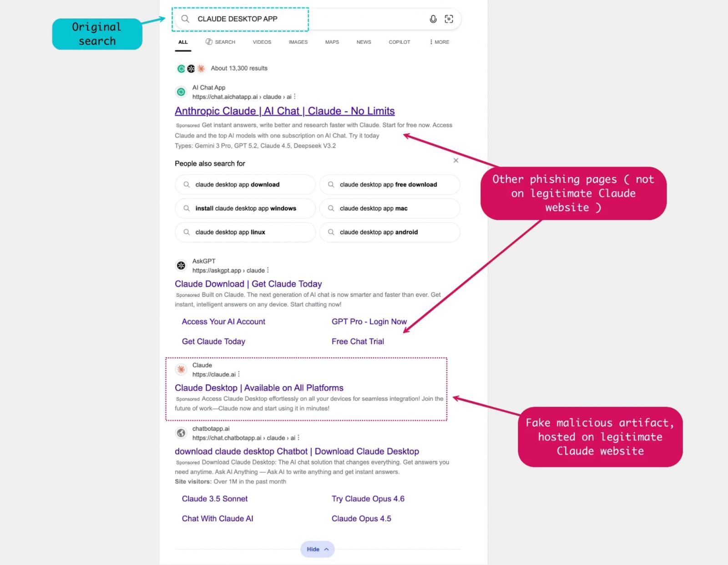Select the ALL results tab

click(x=183, y=42)
